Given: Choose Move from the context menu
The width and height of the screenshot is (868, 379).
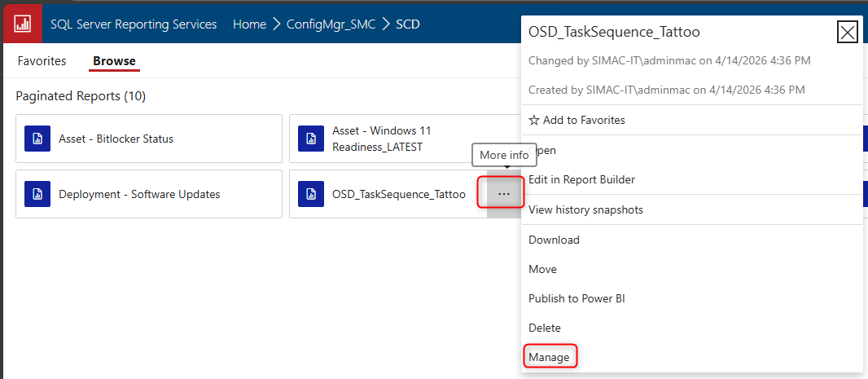Looking at the screenshot, I should click(x=542, y=269).
